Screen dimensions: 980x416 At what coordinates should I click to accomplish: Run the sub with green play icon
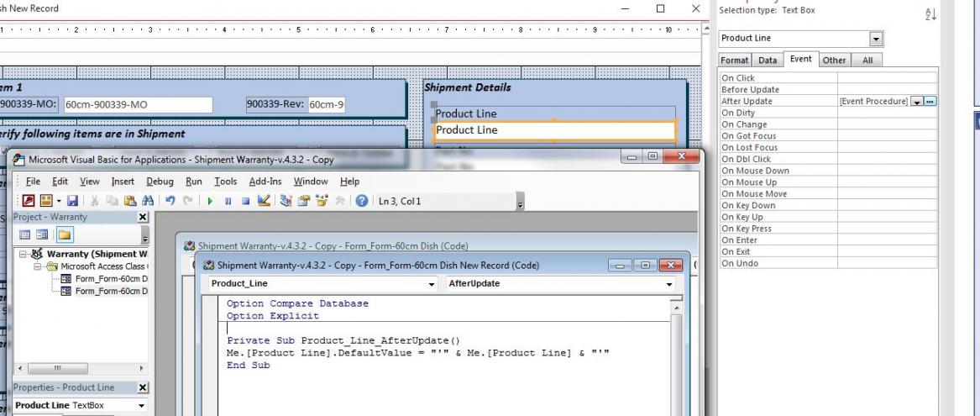210,202
